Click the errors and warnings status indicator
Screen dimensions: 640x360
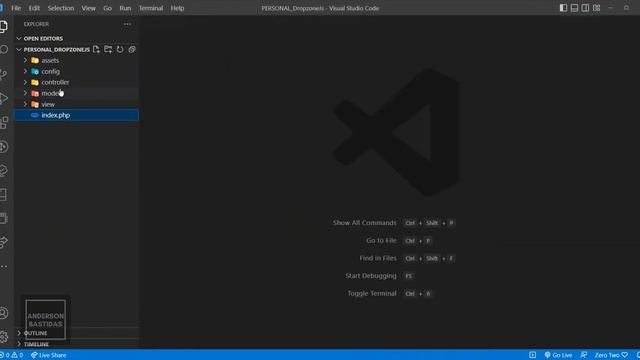(11, 355)
